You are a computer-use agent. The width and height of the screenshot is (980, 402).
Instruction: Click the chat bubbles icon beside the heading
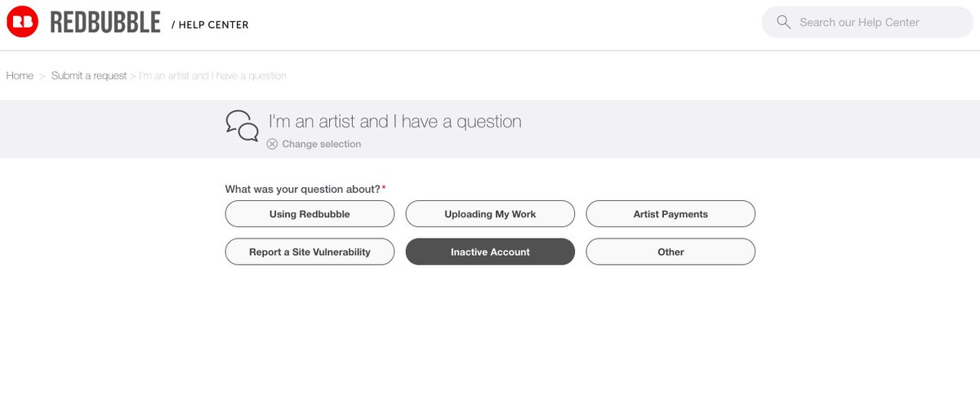coord(242,127)
